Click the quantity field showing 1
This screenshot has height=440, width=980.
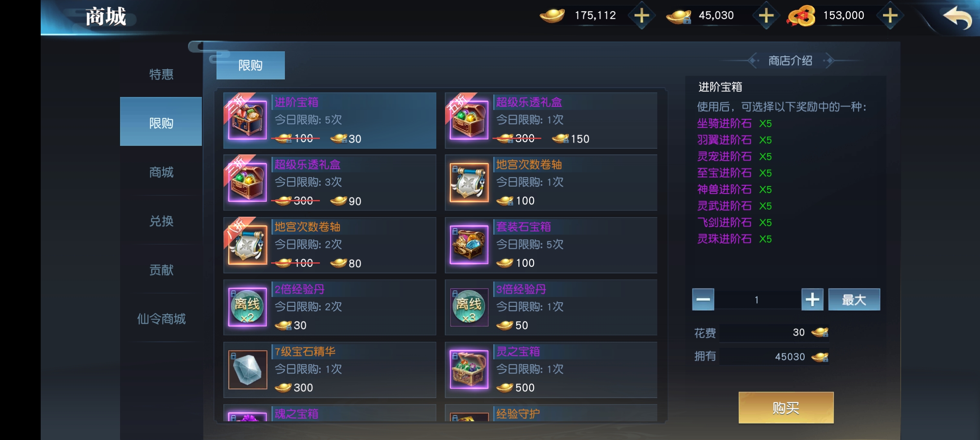point(757,299)
